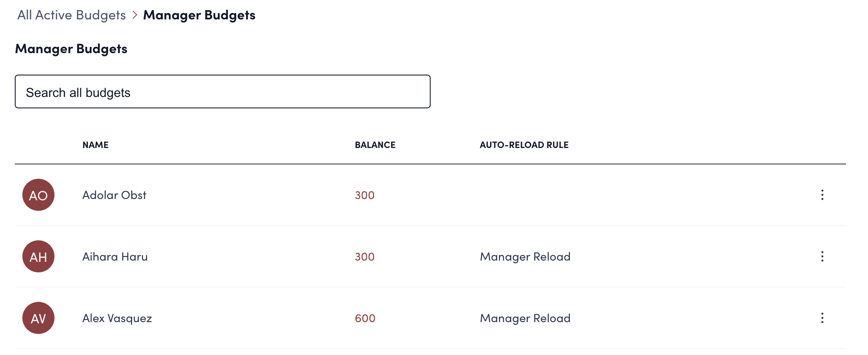This screenshot has height=355, width=868.
Task: Open the Adolar Obst budget row
Action: (114, 195)
